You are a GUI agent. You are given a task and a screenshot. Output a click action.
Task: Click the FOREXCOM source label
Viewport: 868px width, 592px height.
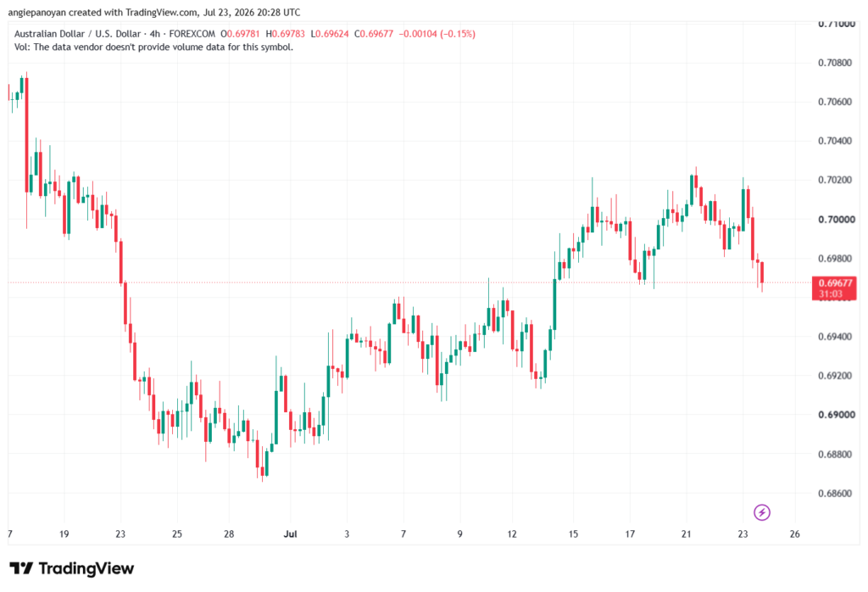192,34
